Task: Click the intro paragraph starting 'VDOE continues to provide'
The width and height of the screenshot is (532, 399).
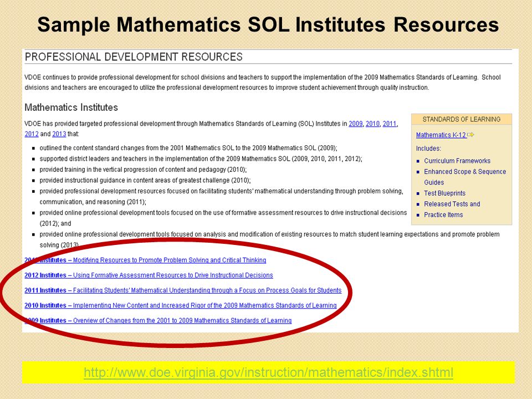Action: pos(263,83)
